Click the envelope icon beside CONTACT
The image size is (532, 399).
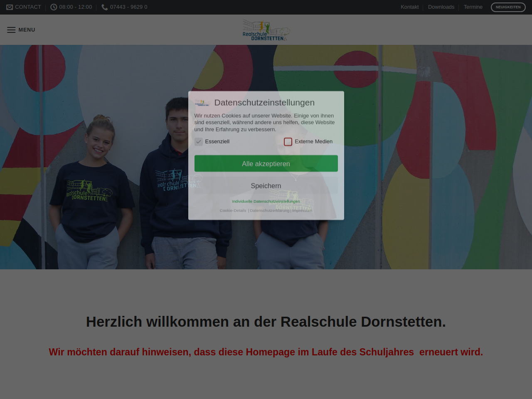(x=10, y=7)
